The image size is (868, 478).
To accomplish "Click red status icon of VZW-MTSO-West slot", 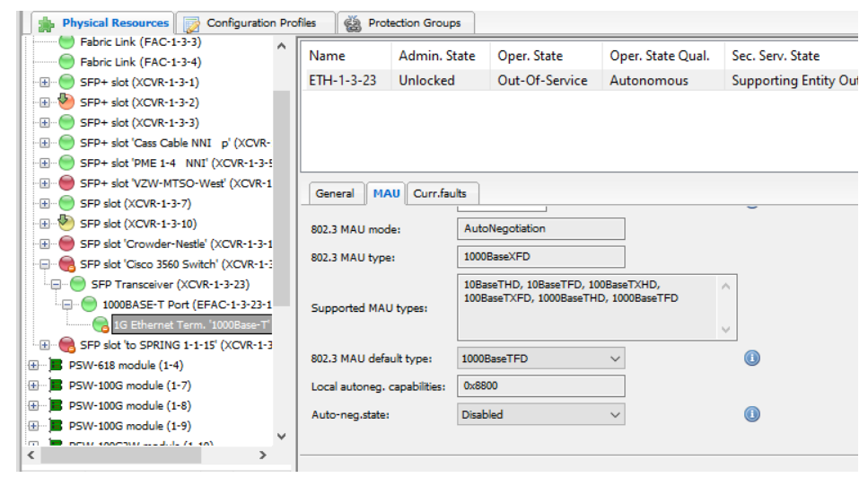I will click(66, 182).
